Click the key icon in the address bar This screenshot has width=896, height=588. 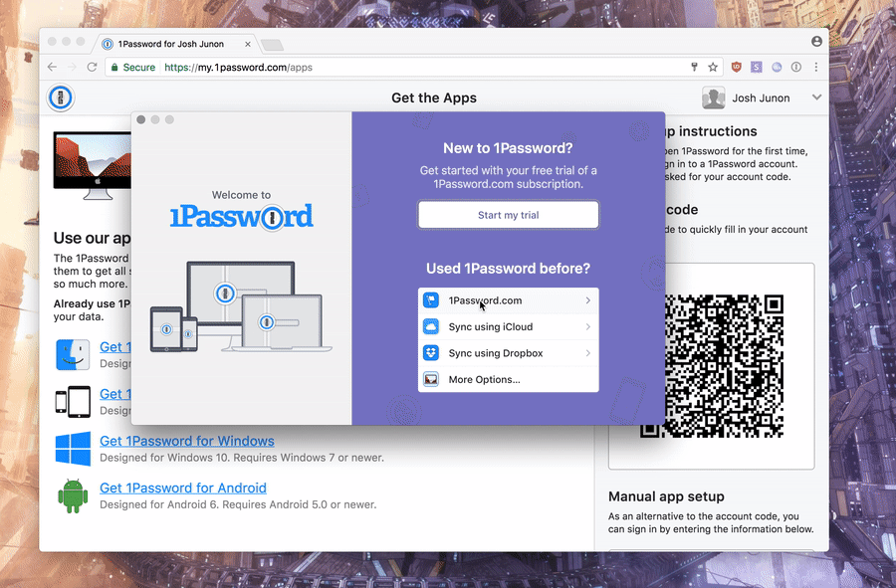[x=694, y=67]
